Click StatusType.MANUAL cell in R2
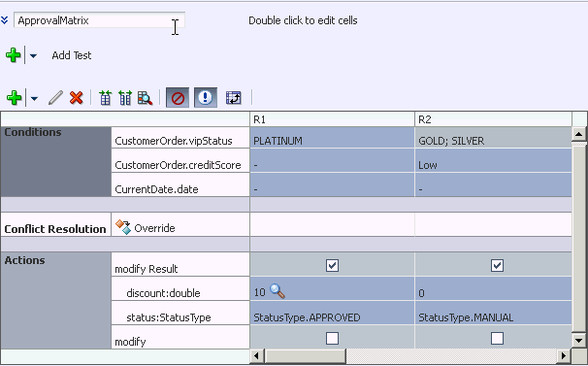The height and width of the screenshot is (366, 588). (x=494, y=314)
